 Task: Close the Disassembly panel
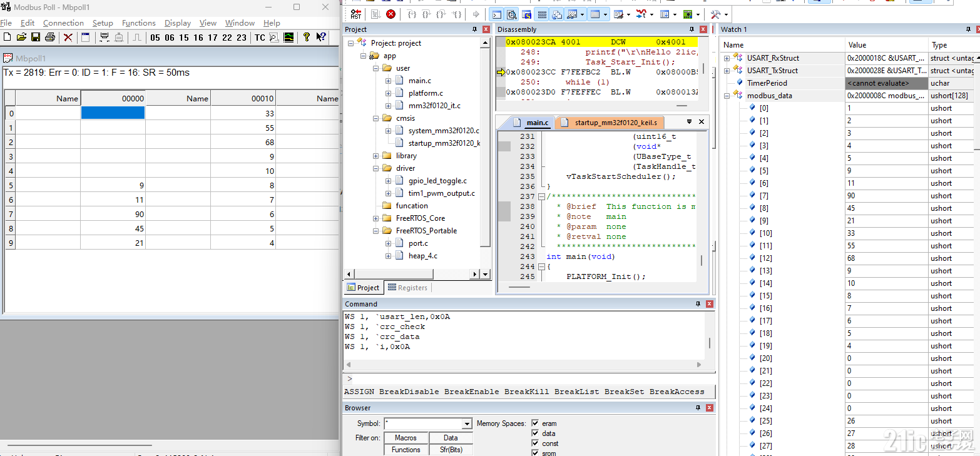703,29
